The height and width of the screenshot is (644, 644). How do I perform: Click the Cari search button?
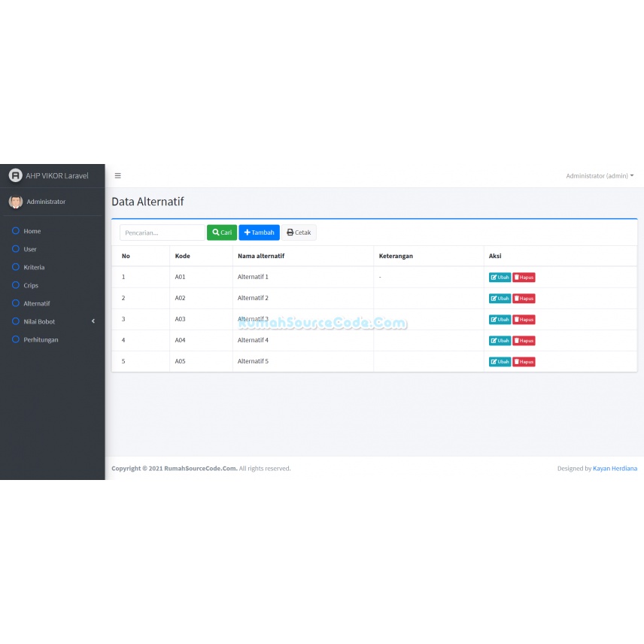click(x=222, y=232)
